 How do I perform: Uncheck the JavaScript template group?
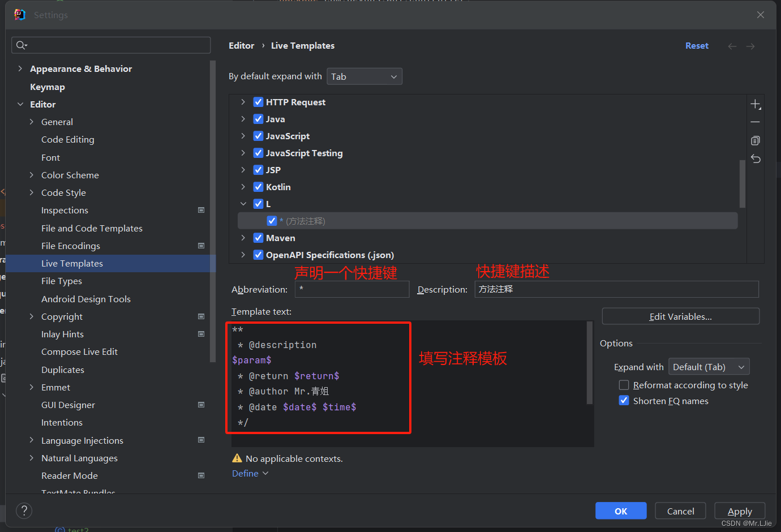click(x=258, y=136)
